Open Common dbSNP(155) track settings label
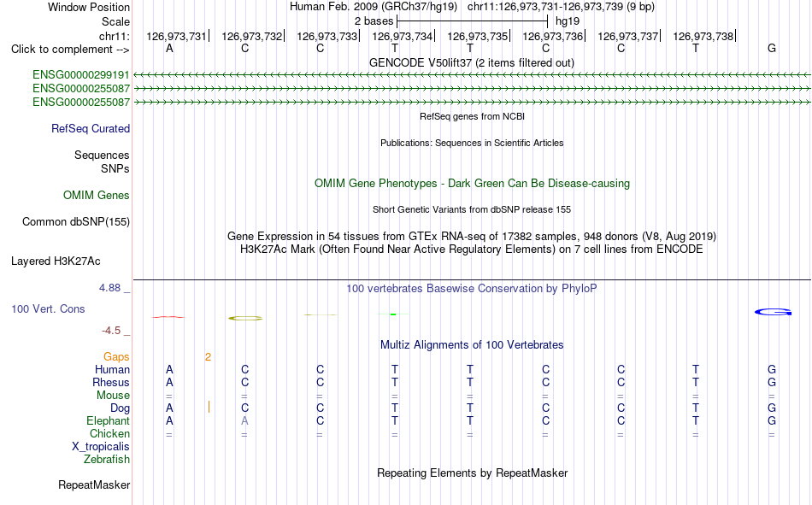The image size is (812, 505). 76,221
